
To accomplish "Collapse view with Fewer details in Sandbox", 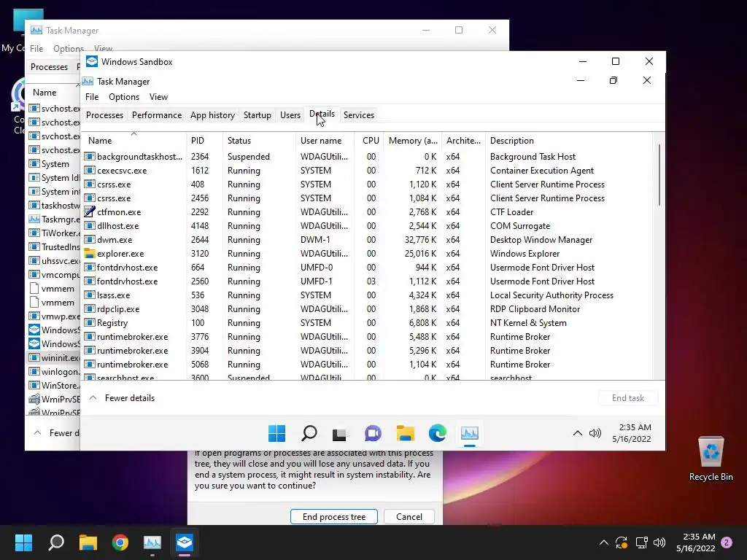I will (123, 398).
